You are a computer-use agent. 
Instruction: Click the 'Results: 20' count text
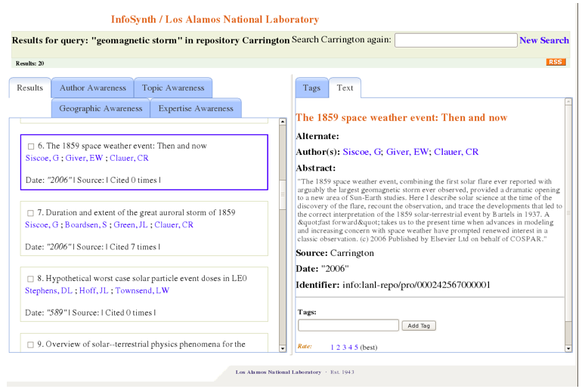[x=29, y=63]
